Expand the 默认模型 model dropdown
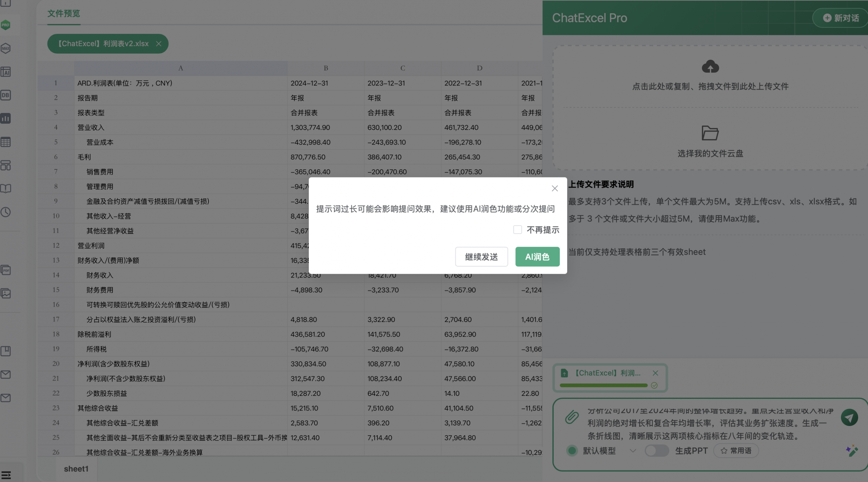This screenshot has height=482, width=868. 633,451
